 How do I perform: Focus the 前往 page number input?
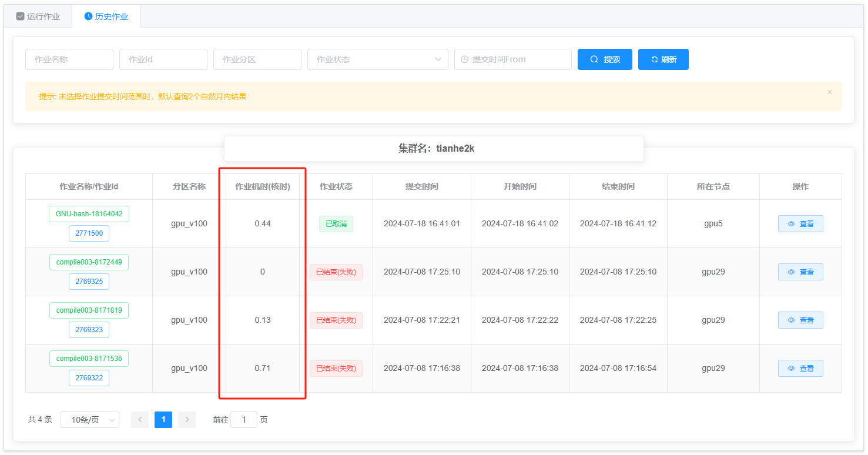coord(244,420)
